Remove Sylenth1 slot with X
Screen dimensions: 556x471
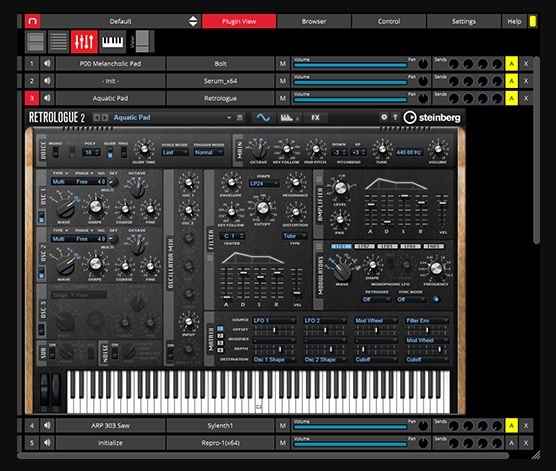526,425
